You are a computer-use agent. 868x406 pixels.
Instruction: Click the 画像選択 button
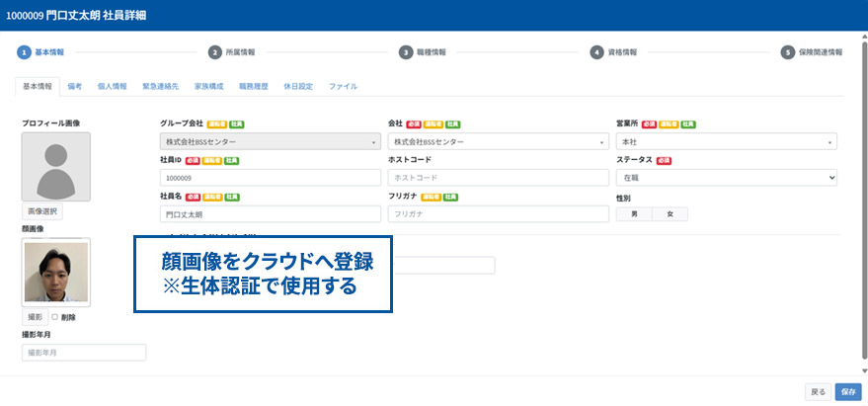[x=42, y=211]
